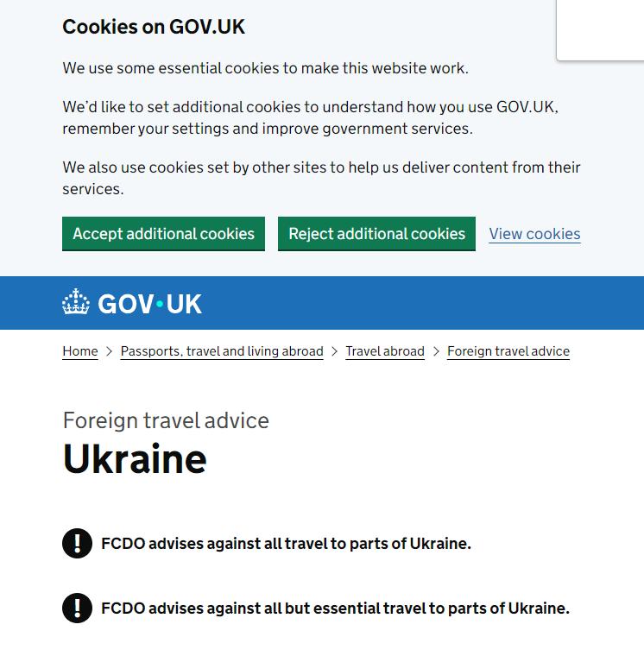The image size is (644, 656).
Task: Open the Foreign travel advice breadcrumb link
Action: click(x=508, y=351)
